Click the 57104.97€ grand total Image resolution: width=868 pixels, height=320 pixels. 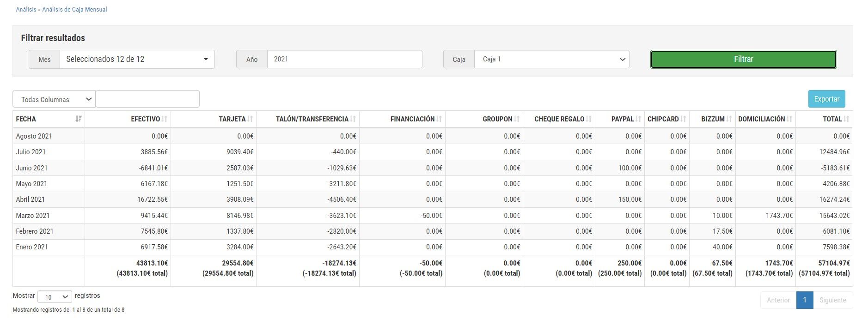(834, 263)
